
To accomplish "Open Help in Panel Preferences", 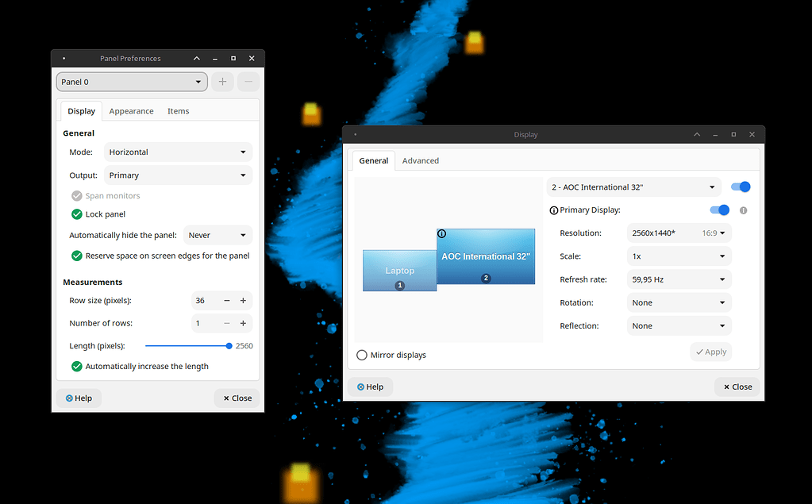I will [x=78, y=398].
